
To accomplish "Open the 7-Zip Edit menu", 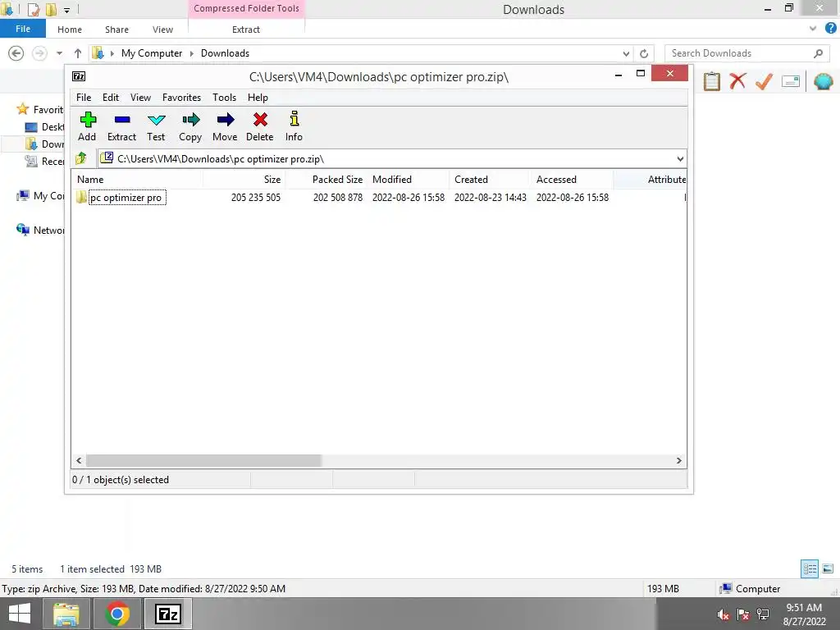I will point(111,98).
